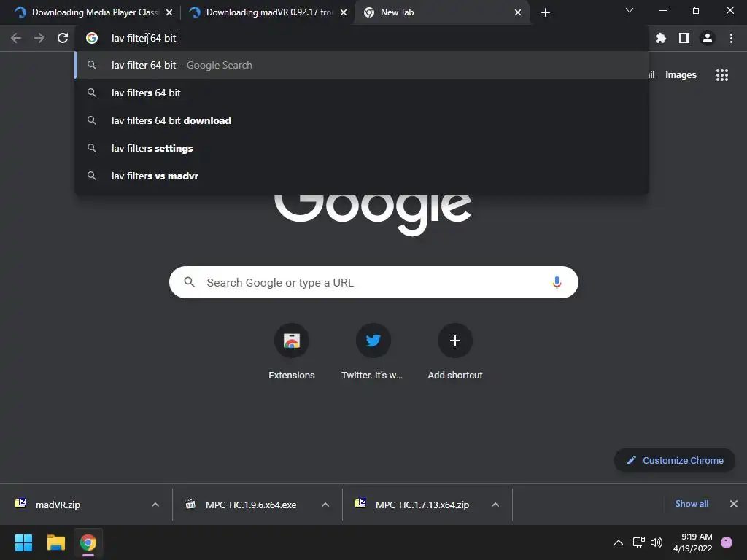Open the downloaded MPC-HC.1.9.6.x64.exe
This screenshot has height=560, width=747.
pos(250,505)
